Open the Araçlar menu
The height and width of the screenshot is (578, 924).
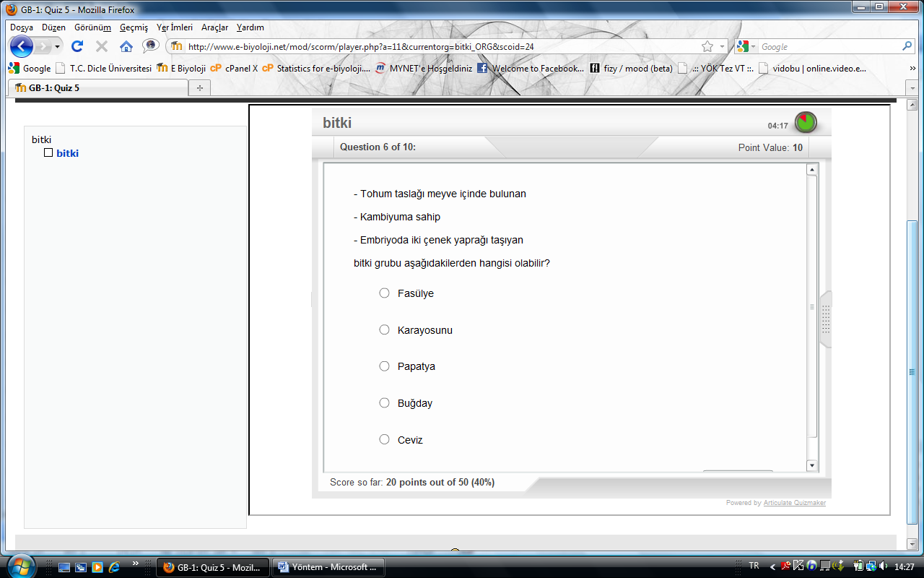[214, 27]
